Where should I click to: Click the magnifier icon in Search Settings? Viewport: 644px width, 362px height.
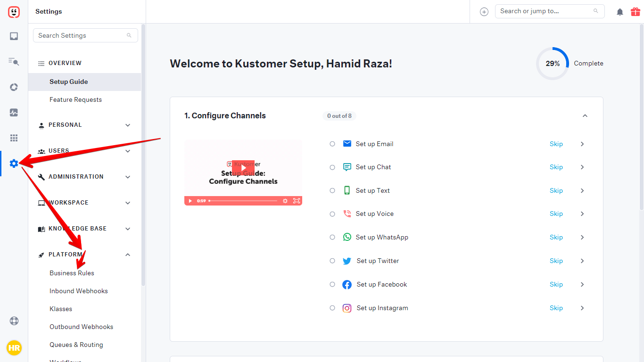[x=129, y=35]
